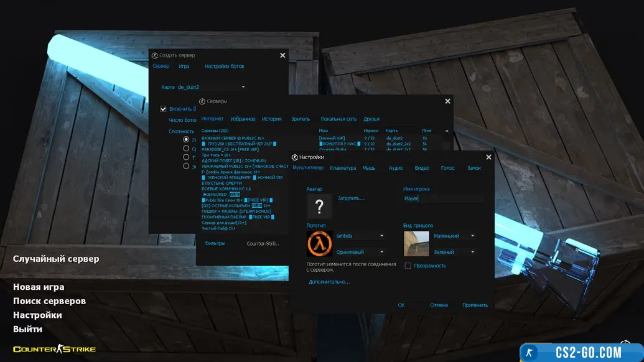Switch to the Видео settings tab
This screenshot has height=362, width=644.
pyautogui.click(x=422, y=168)
